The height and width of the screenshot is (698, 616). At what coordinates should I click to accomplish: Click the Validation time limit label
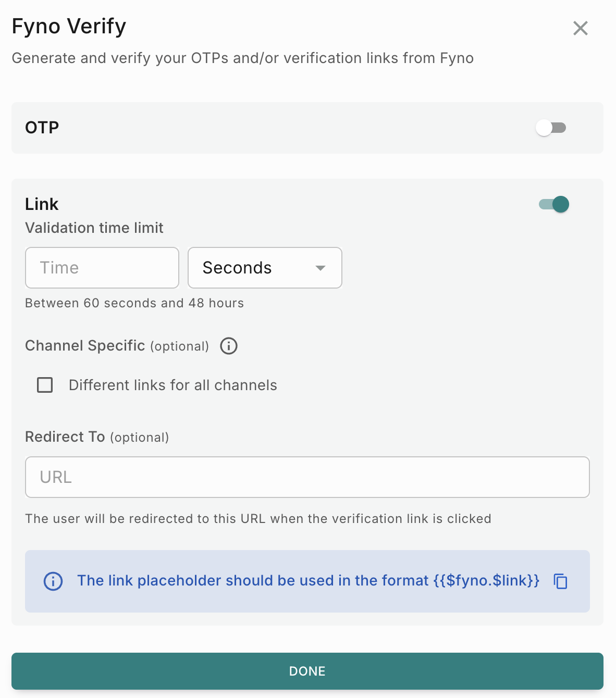[x=94, y=228]
